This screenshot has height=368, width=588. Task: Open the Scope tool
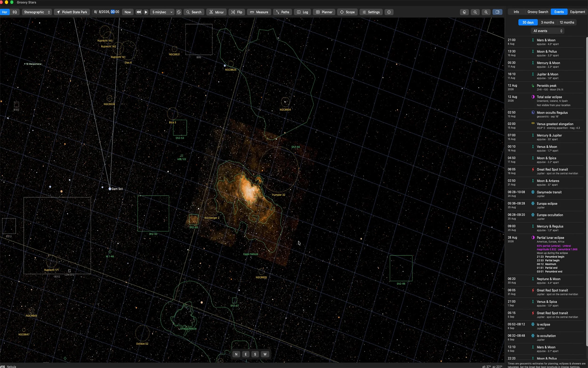(347, 12)
